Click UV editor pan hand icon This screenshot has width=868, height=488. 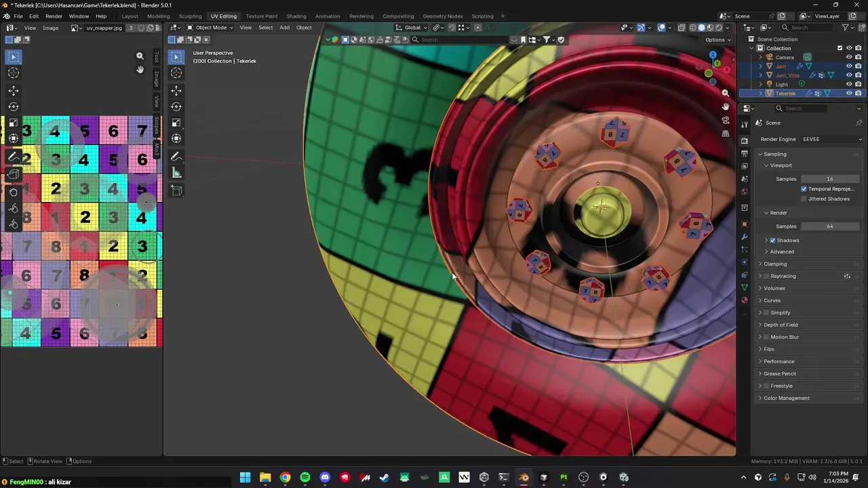[x=140, y=70]
